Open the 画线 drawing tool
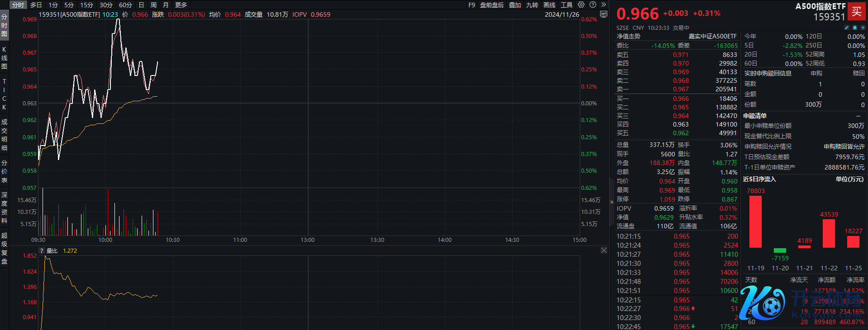The height and width of the screenshot is (330, 868). tap(549, 5)
